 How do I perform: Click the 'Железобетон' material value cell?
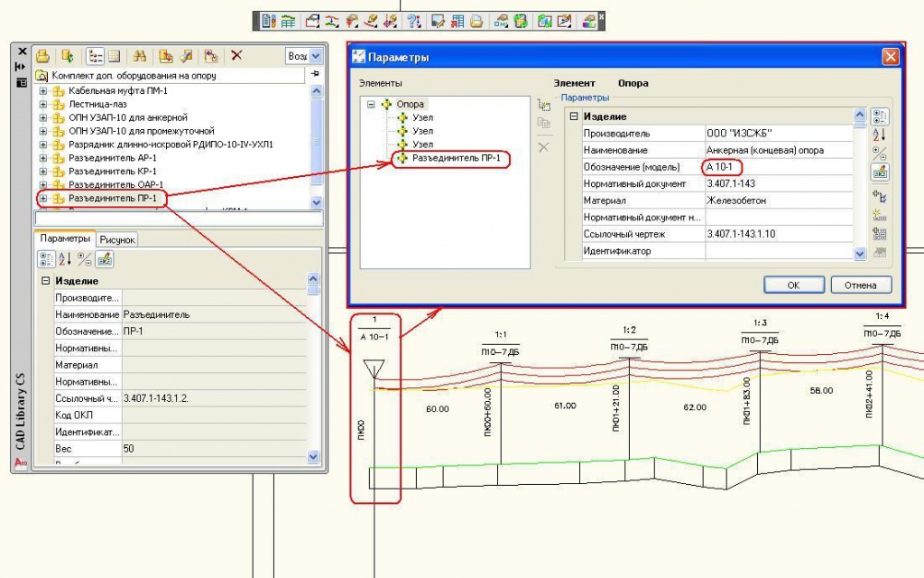(x=779, y=200)
